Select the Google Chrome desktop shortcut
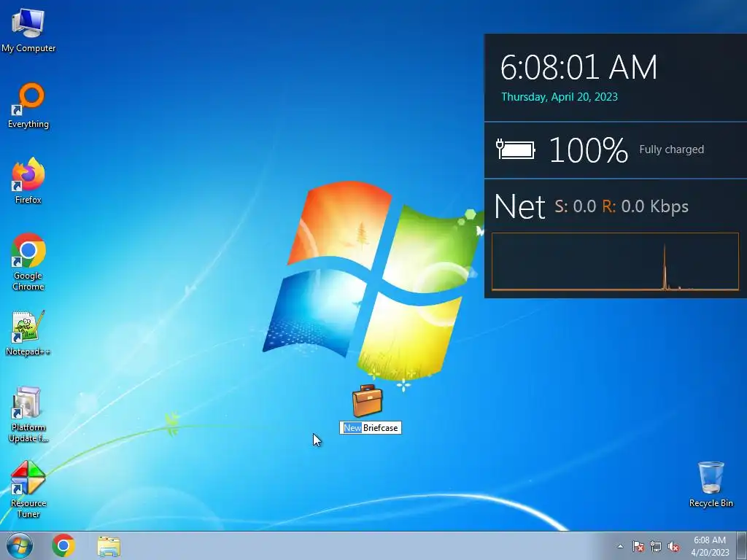The image size is (747, 560). pyautogui.click(x=28, y=262)
